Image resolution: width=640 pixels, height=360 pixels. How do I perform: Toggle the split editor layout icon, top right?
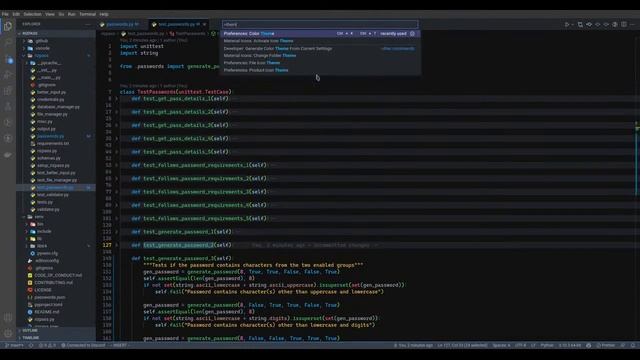(624, 24)
